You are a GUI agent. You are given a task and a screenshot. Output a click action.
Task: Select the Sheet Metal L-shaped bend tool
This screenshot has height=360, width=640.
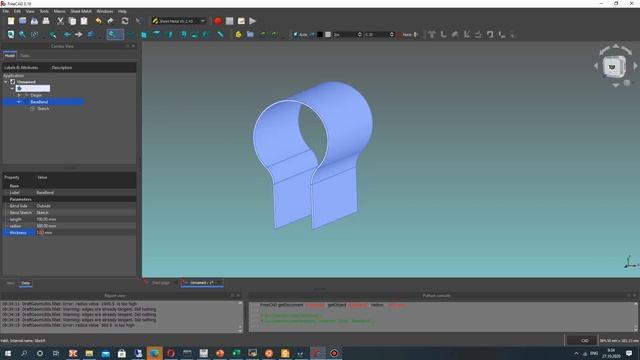click(443, 35)
